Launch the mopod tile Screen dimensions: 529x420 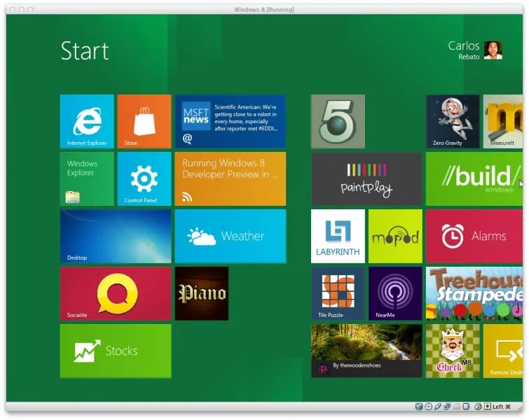395,236
